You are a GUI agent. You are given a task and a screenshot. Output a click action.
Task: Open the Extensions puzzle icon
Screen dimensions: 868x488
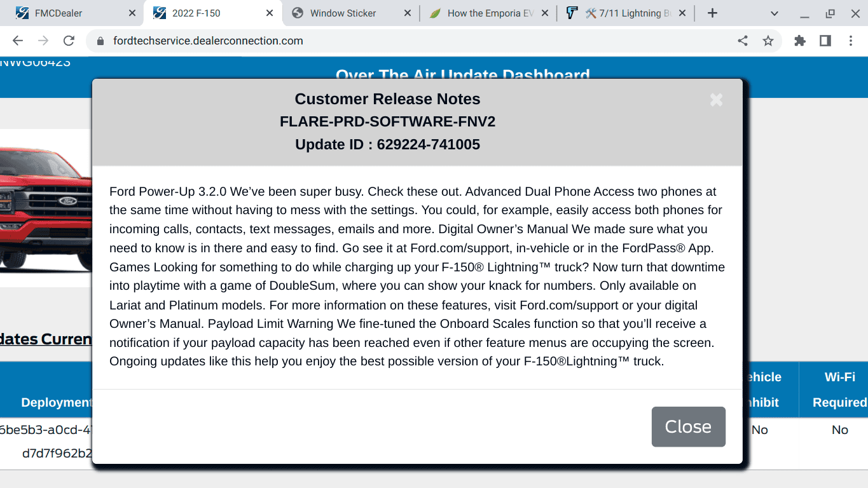(800, 41)
